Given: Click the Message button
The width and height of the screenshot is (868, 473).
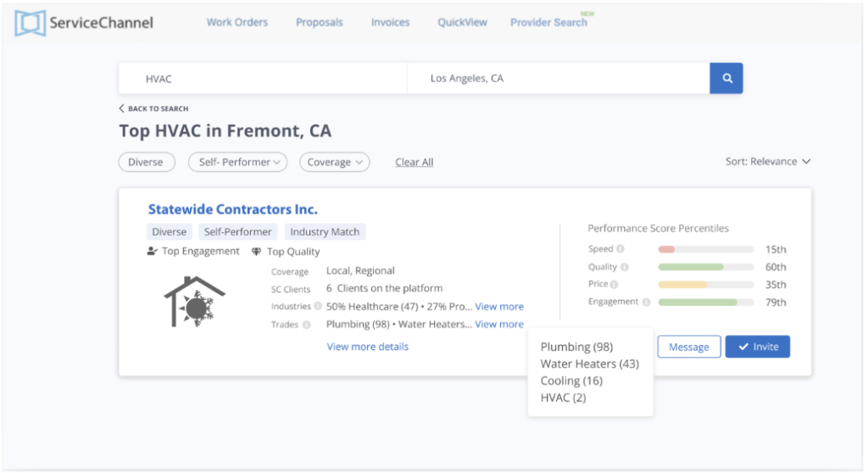Looking at the screenshot, I should pos(688,347).
